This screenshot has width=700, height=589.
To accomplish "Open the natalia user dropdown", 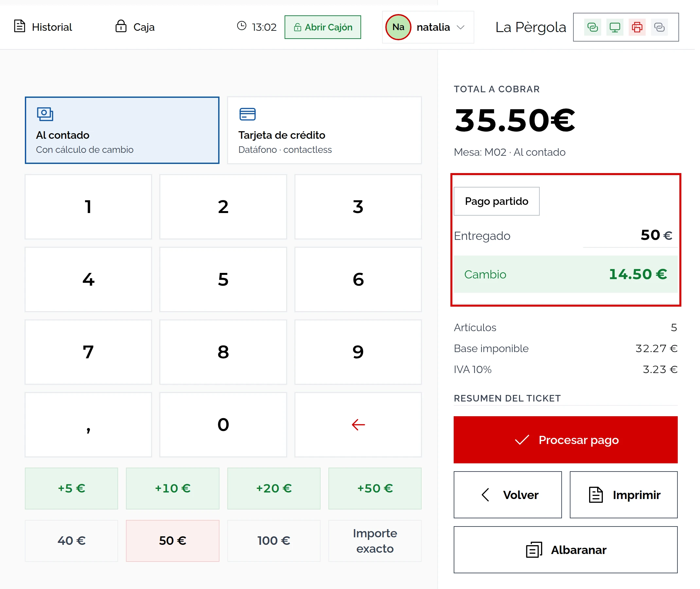I will (x=428, y=27).
